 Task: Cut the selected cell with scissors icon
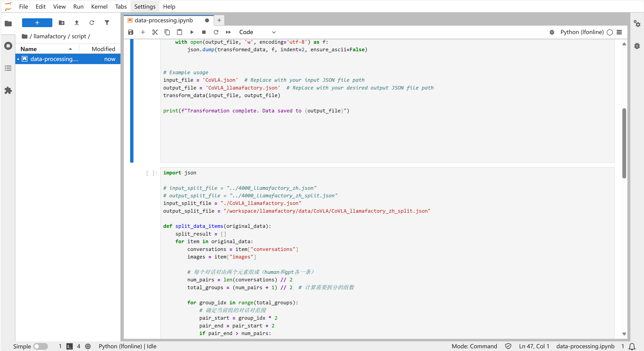coord(155,32)
